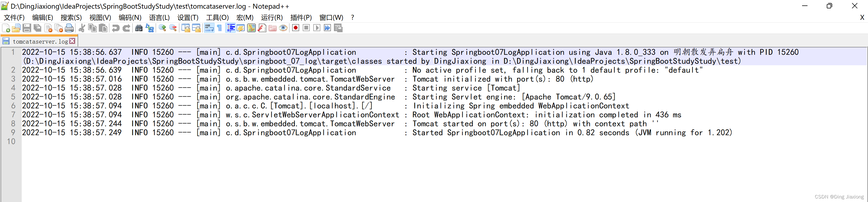Open the 搜索(S) menu

click(71, 18)
